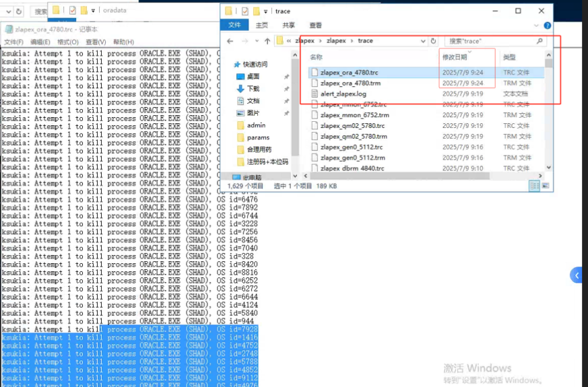
Task: Open 图片 in navigation pane
Action: pyautogui.click(x=253, y=113)
